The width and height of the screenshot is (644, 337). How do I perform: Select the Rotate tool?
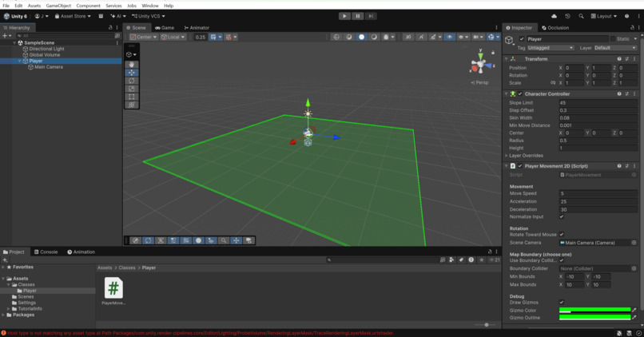pyautogui.click(x=131, y=81)
